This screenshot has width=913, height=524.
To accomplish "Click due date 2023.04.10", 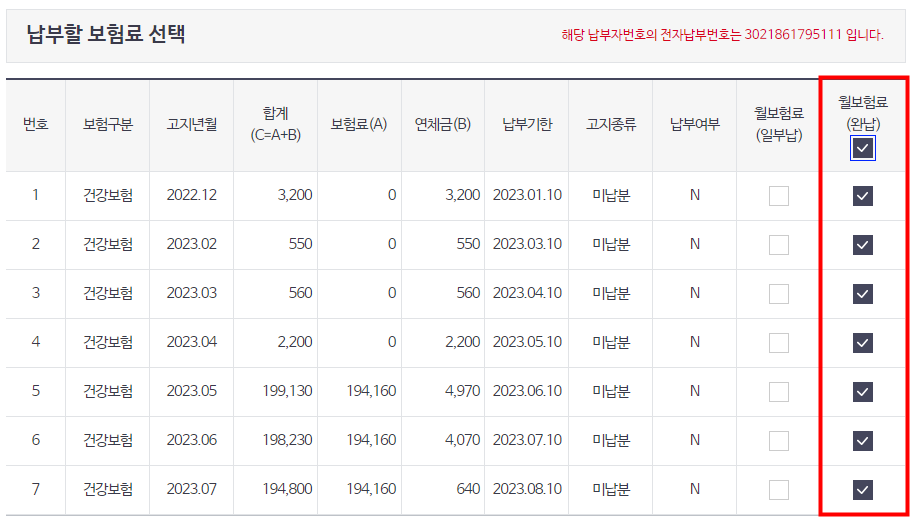I will pos(528,293).
